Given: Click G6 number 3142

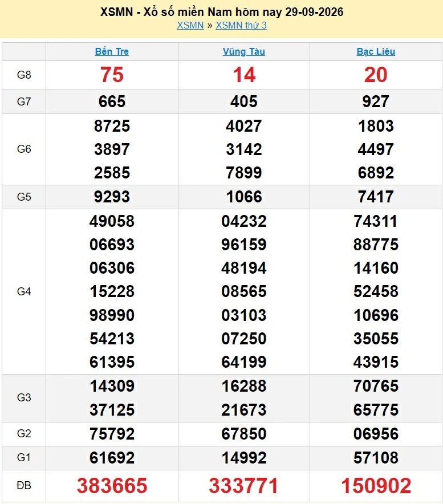Looking at the screenshot, I should pos(244,149).
